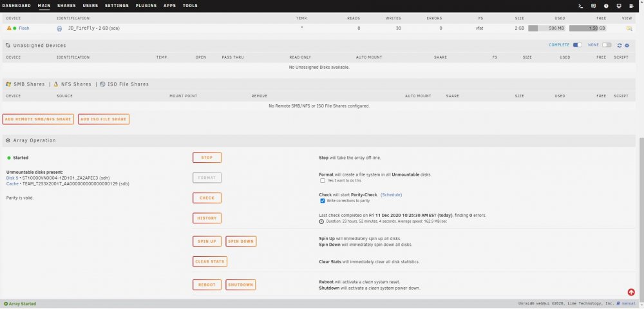Click the Reboot button
Image resolution: width=644 pixels, height=309 pixels.
(x=207, y=285)
